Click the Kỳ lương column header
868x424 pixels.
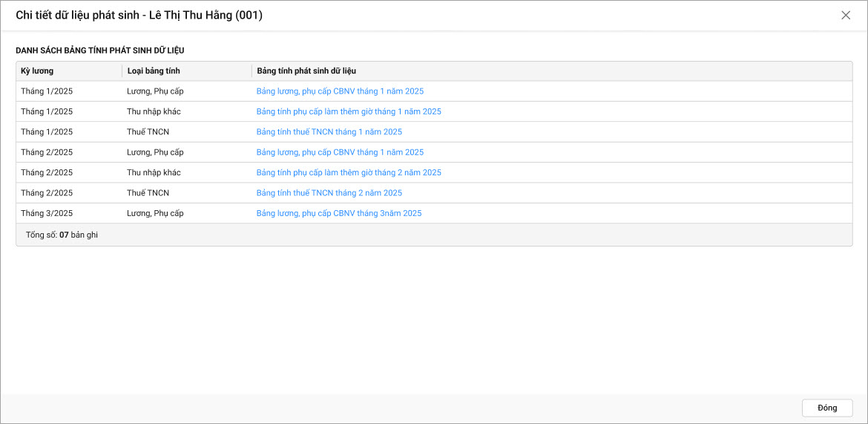pyautogui.click(x=37, y=71)
